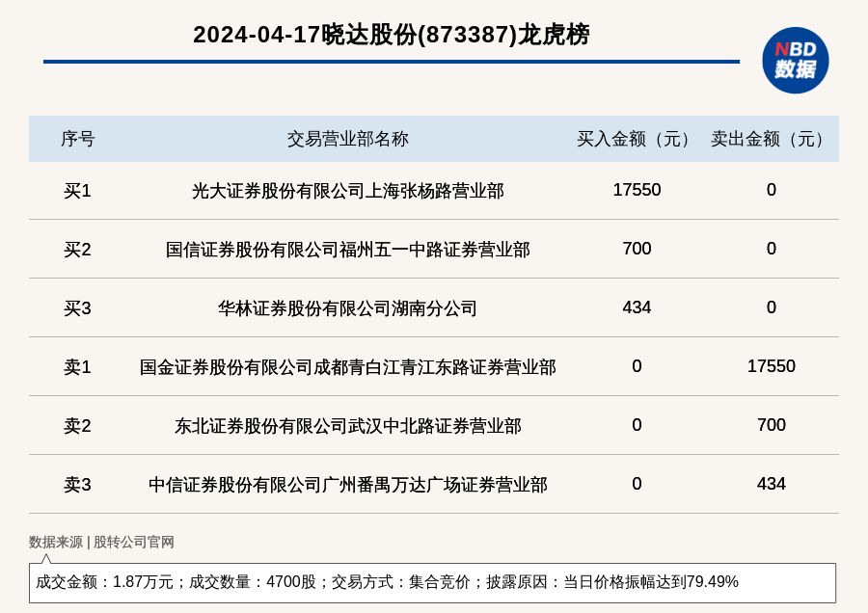Select the 买2 row label

click(77, 250)
